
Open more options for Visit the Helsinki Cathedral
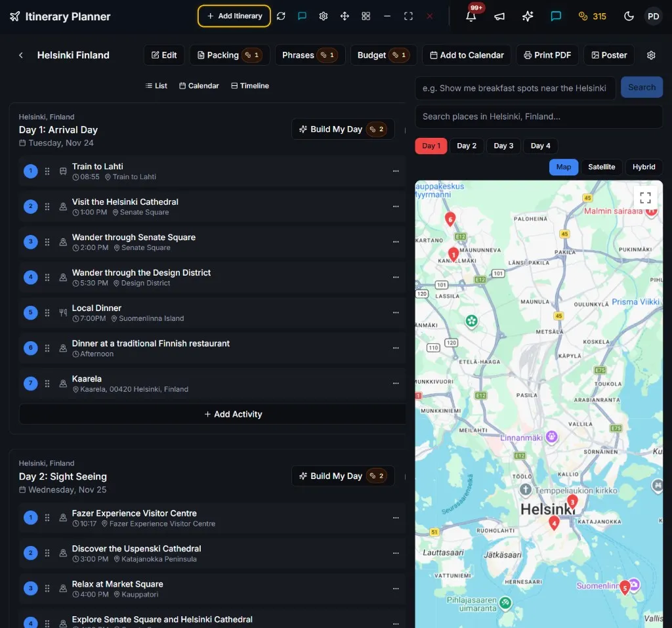pyautogui.click(x=396, y=207)
